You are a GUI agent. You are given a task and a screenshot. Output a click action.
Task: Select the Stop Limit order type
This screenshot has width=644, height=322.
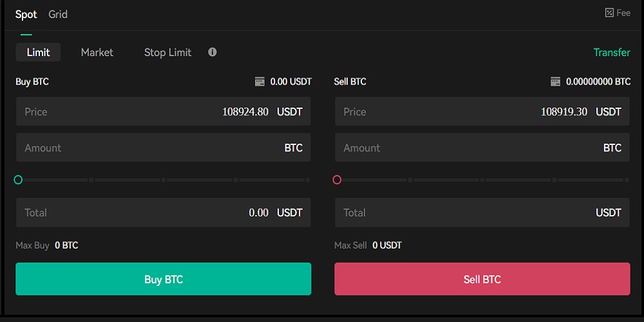pyautogui.click(x=167, y=52)
